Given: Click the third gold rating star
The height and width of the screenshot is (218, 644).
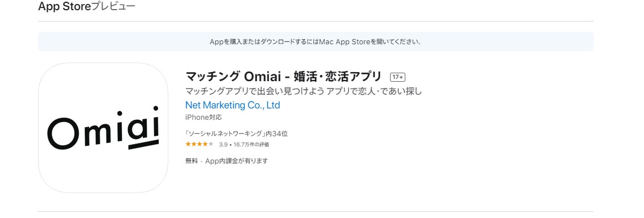Looking at the screenshot, I should [200, 144].
